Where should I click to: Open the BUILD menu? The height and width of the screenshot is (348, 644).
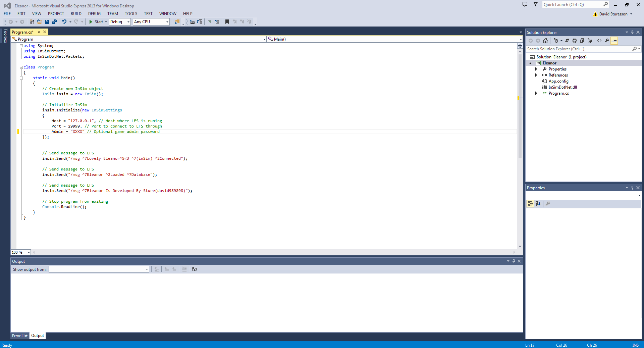click(x=76, y=14)
